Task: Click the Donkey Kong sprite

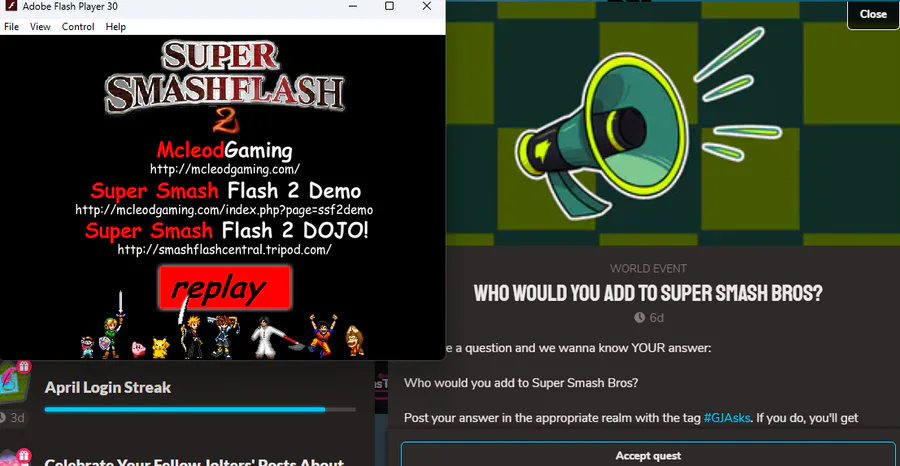Action: [x=354, y=341]
